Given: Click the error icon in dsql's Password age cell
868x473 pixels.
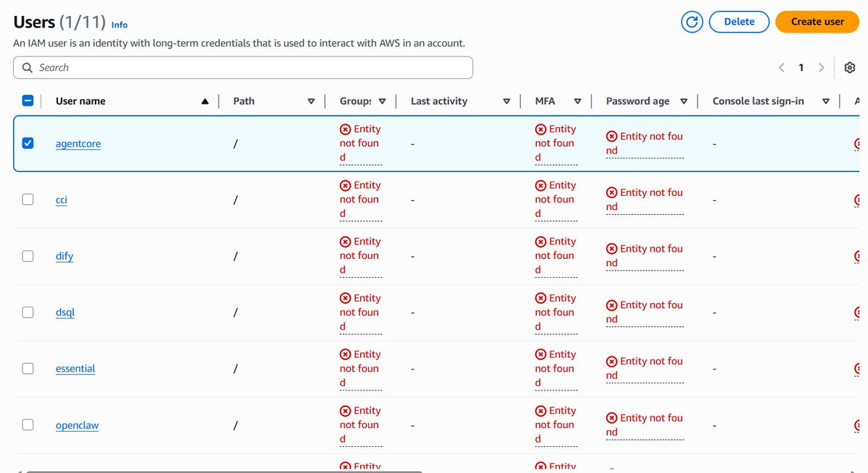Looking at the screenshot, I should (x=612, y=305).
